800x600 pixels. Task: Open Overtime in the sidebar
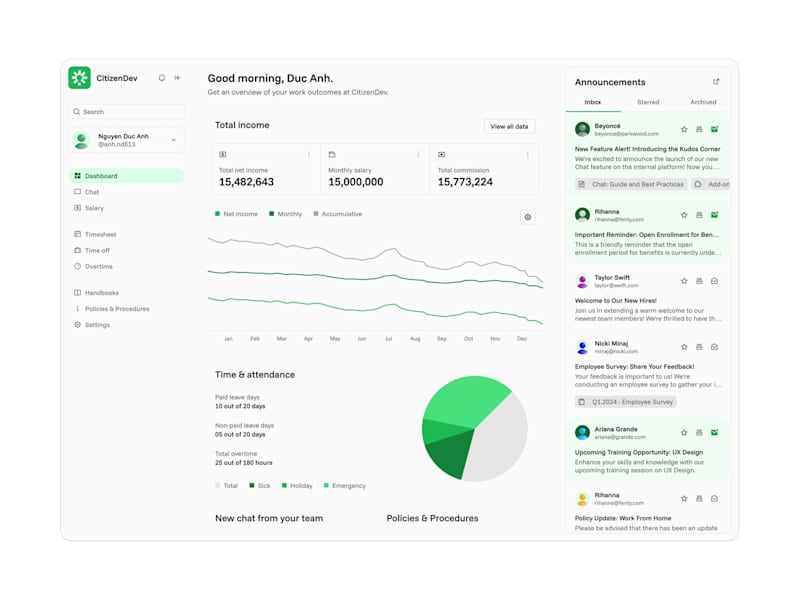click(93, 266)
